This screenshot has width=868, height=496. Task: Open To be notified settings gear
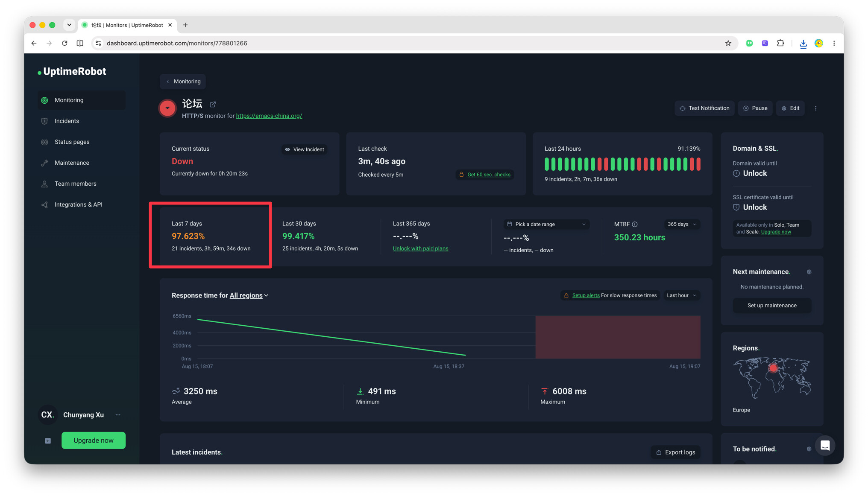point(809,449)
